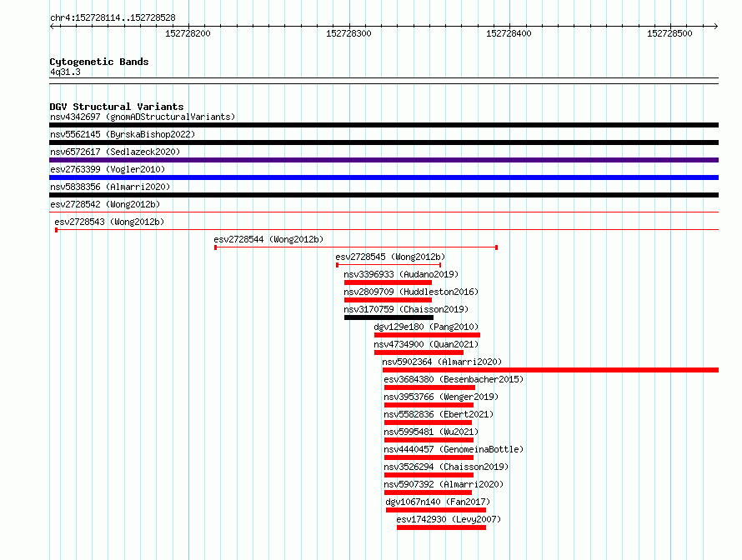Open nsv5902364 (Almarri2020) label
The width and height of the screenshot is (742, 560).
(x=442, y=362)
